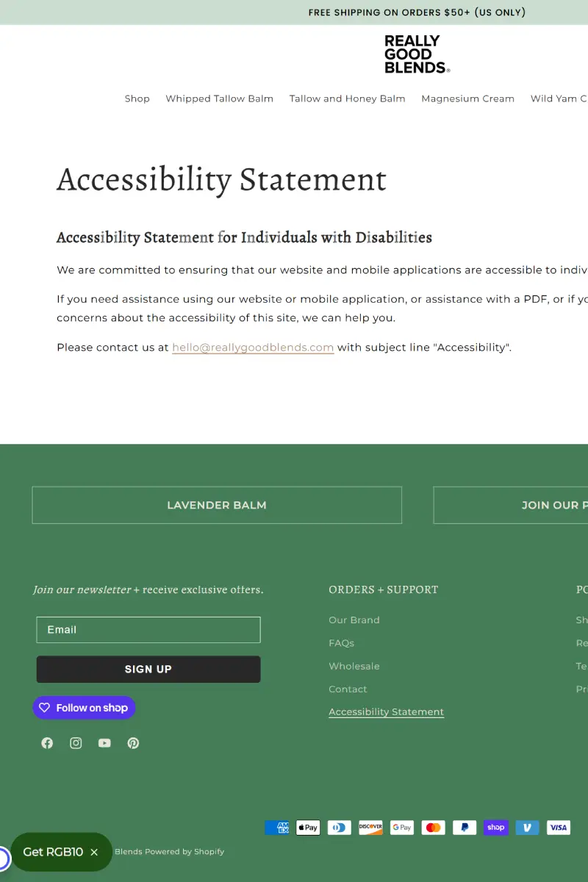
Task: Click the Visa payment icon
Action: point(559,828)
